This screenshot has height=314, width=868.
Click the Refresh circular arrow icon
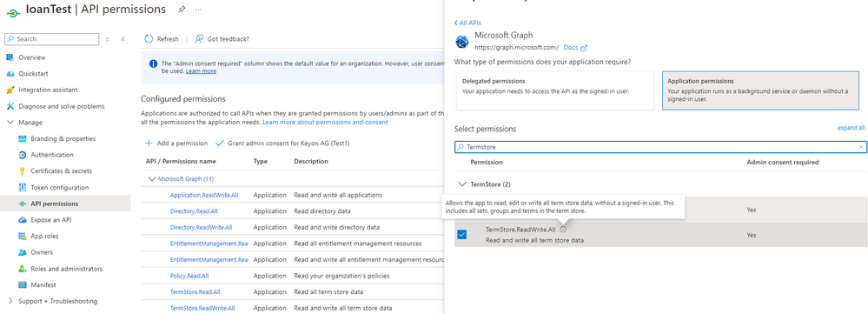coord(149,39)
